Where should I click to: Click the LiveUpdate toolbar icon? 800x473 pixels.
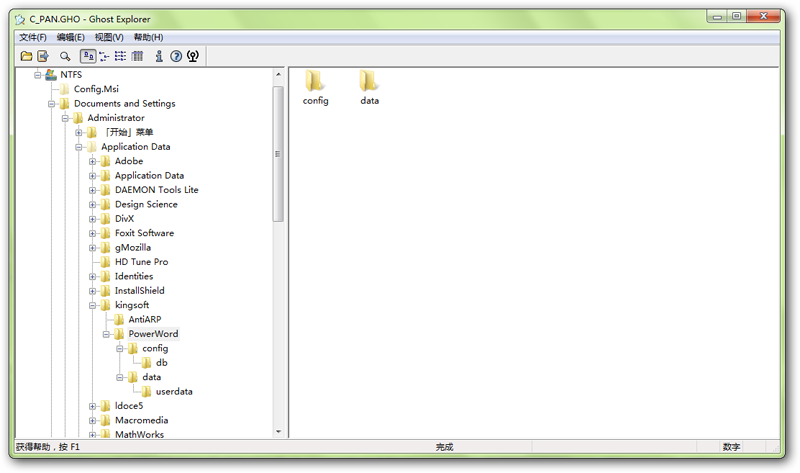193,56
